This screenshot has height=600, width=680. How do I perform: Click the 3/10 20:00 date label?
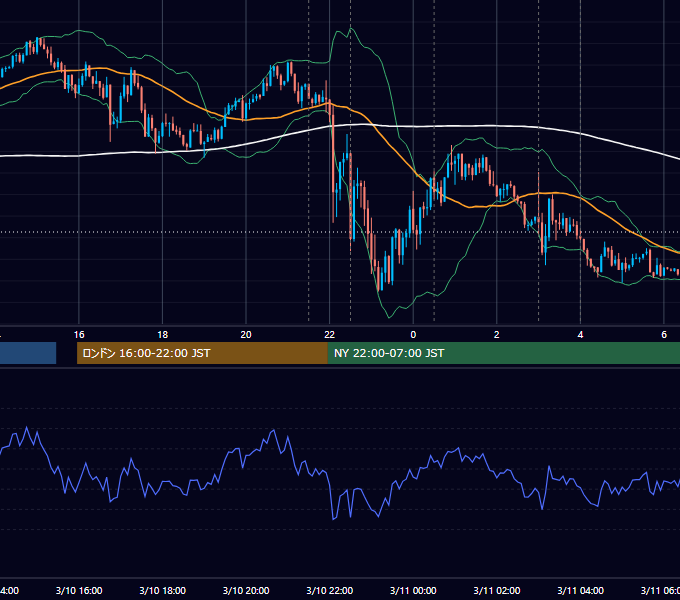(246, 590)
